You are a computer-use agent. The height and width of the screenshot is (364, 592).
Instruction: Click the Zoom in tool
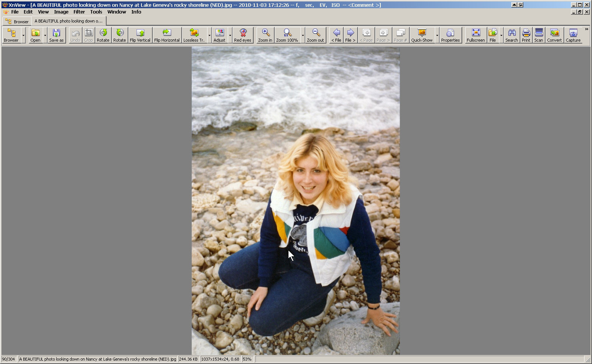tap(265, 35)
